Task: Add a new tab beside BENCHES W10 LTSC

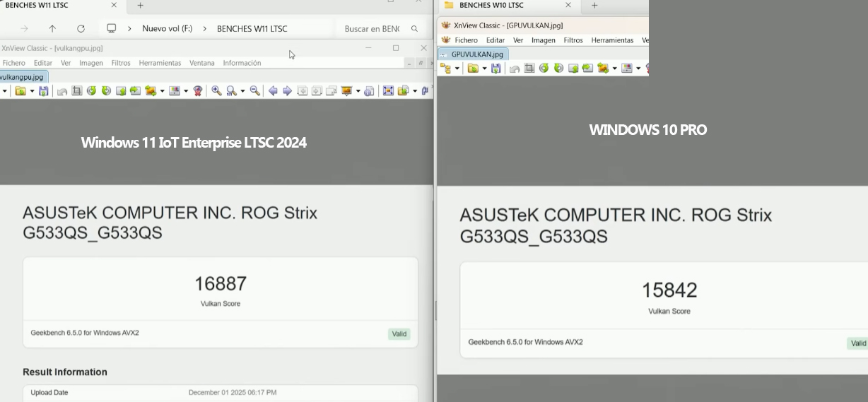Action: tap(594, 6)
